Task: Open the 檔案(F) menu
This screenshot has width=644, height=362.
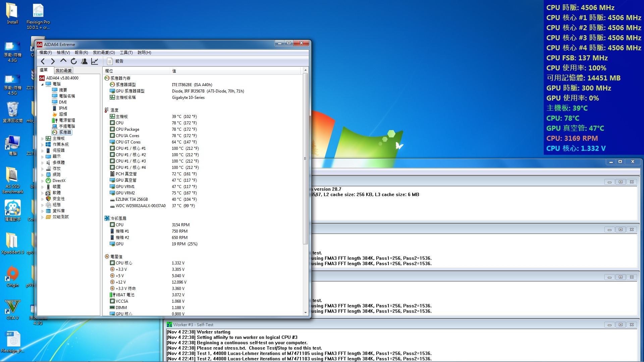Action: [45, 53]
